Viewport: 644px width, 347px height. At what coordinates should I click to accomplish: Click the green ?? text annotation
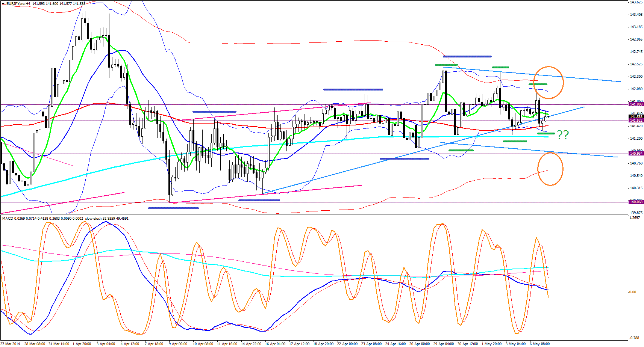(x=563, y=135)
